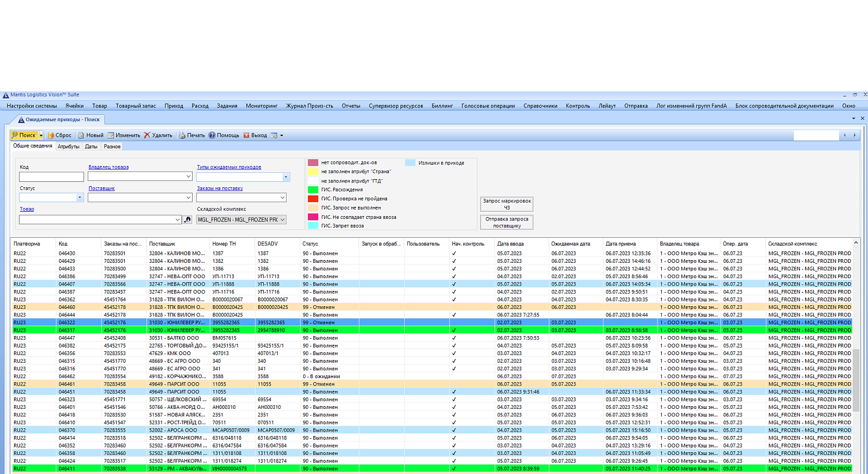Open the Складской комплекс dropdown
868x474 pixels.
pyautogui.click(x=282, y=219)
